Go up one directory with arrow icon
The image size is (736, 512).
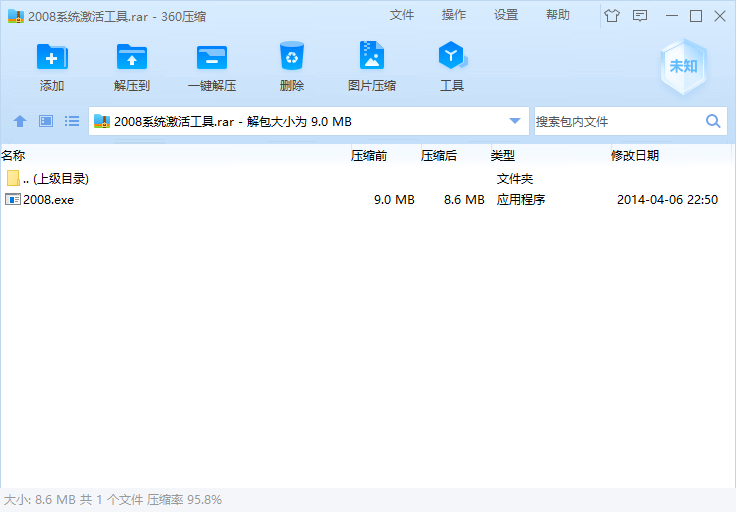(x=20, y=122)
